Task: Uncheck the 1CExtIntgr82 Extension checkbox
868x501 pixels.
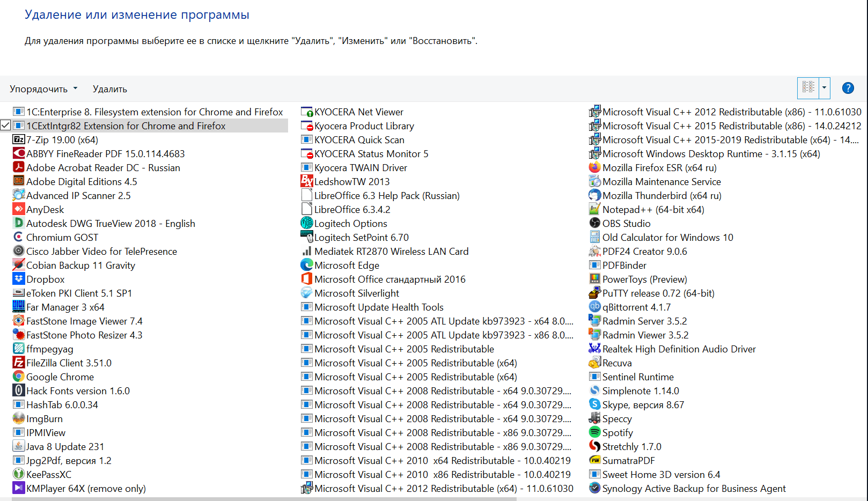Action: click(x=5, y=126)
